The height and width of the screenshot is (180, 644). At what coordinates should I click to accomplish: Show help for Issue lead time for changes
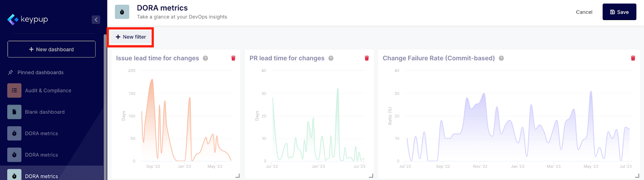[x=205, y=58]
